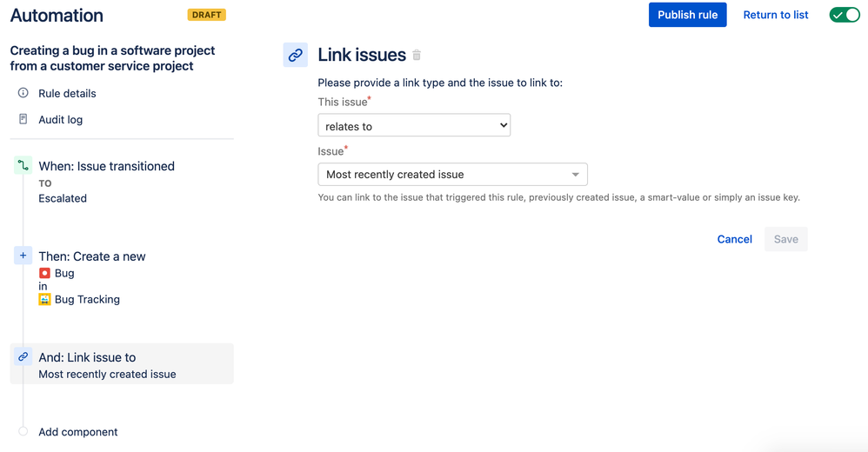This screenshot has height=452, width=868.
Task: Open Rule details in sidebar
Action: [67, 94]
